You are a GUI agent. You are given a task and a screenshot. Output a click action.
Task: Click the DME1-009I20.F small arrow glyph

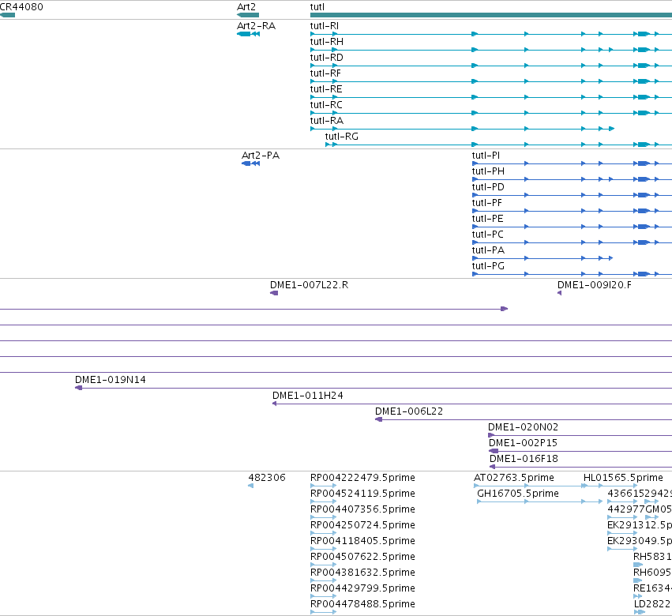click(559, 293)
